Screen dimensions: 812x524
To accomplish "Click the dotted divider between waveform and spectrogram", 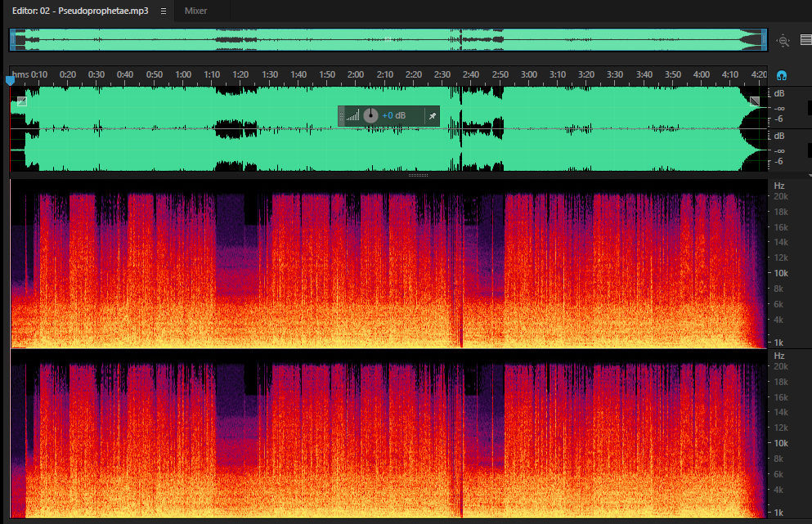I will coord(418,176).
